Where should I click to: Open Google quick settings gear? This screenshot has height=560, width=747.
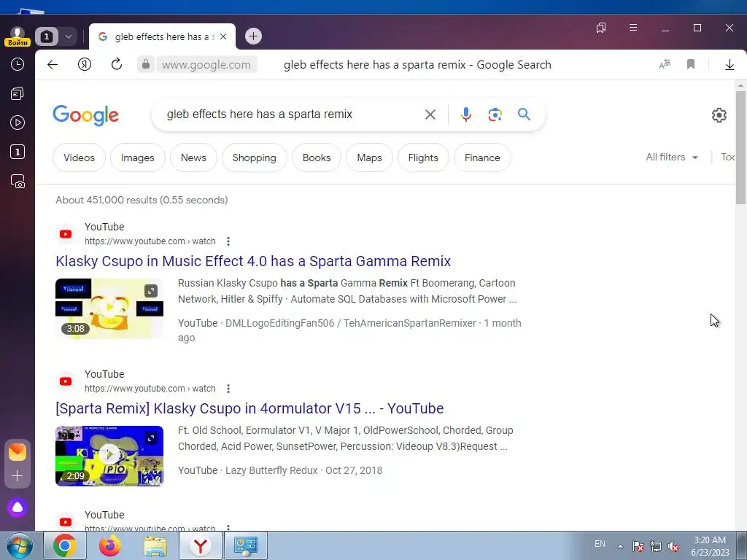tap(719, 114)
